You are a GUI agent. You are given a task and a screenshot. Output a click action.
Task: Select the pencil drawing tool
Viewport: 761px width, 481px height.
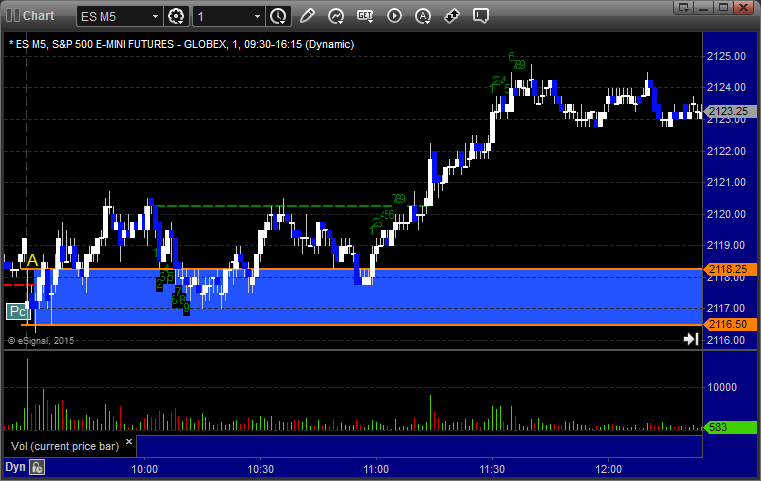(x=307, y=16)
